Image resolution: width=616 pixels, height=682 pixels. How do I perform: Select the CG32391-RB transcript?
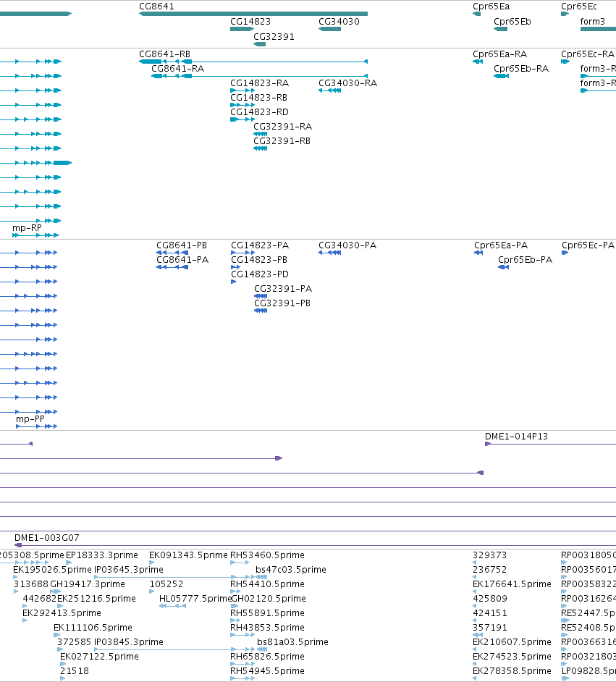click(260, 148)
